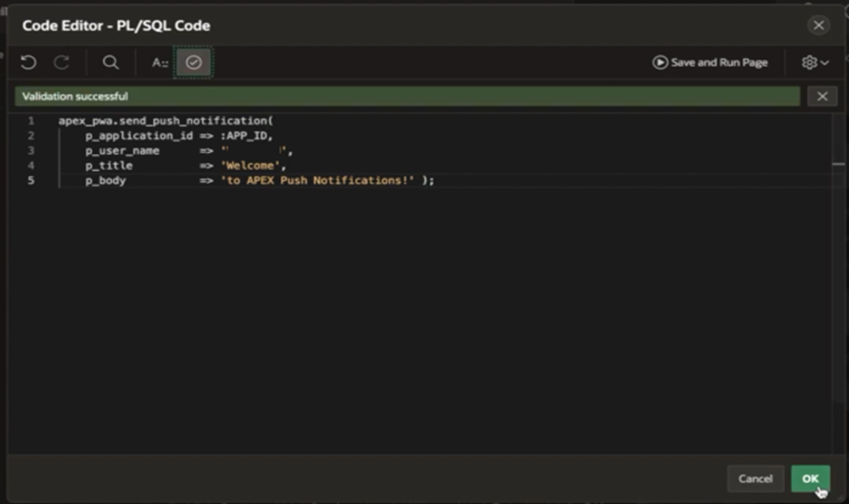The image size is (849, 504).
Task: Select line number 3 in the gutter
Action: tap(30, 150)
